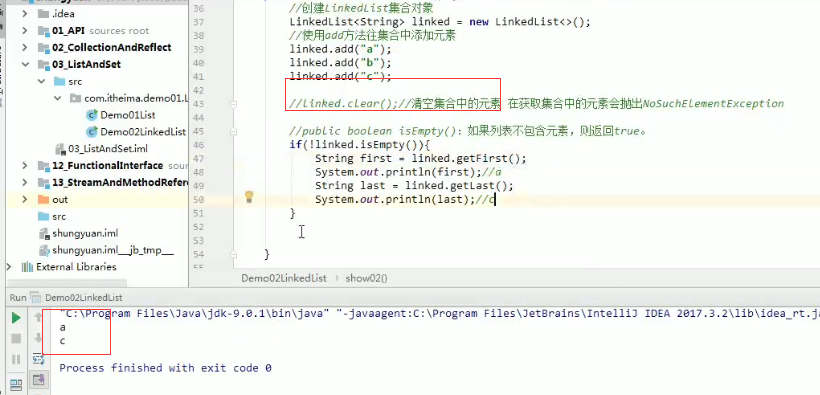Click the Stop process square icon
This screenshot has width=820, height=395.
[x=16, y=338]
